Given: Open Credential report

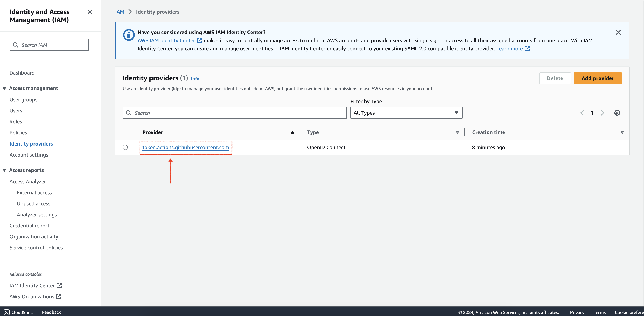Looking at the screenshot, I should [x=30, y=225].
